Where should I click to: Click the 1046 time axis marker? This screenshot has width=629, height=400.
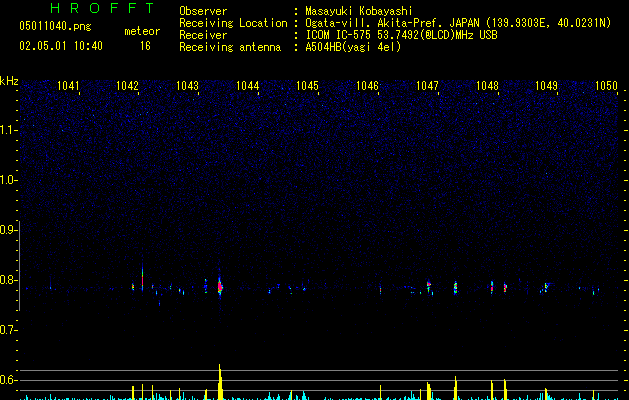(367, 86)
